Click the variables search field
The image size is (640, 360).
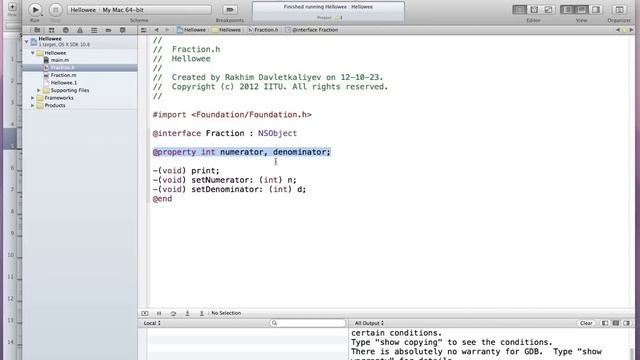[x=308, y=323]
